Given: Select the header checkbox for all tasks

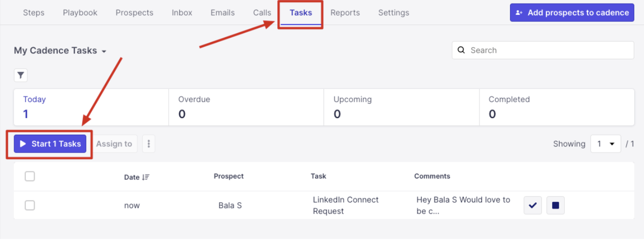Looking at the screenshot, I should (x=30, y=176).
